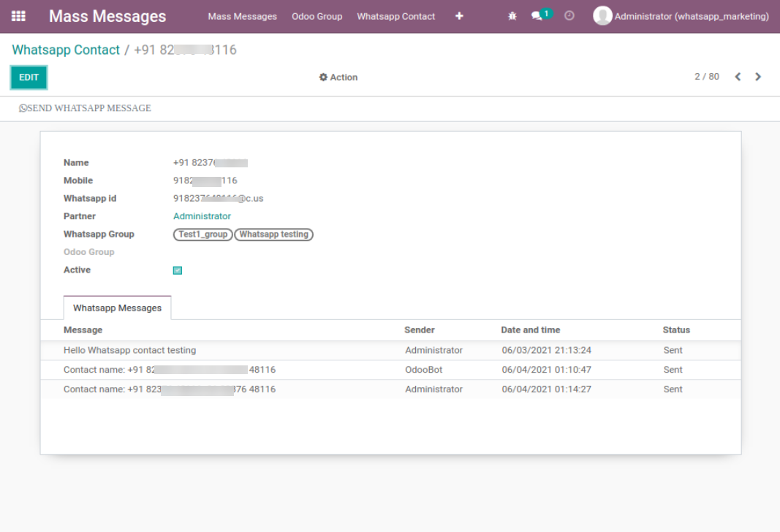Go to previous record arrow

point(738,77)
